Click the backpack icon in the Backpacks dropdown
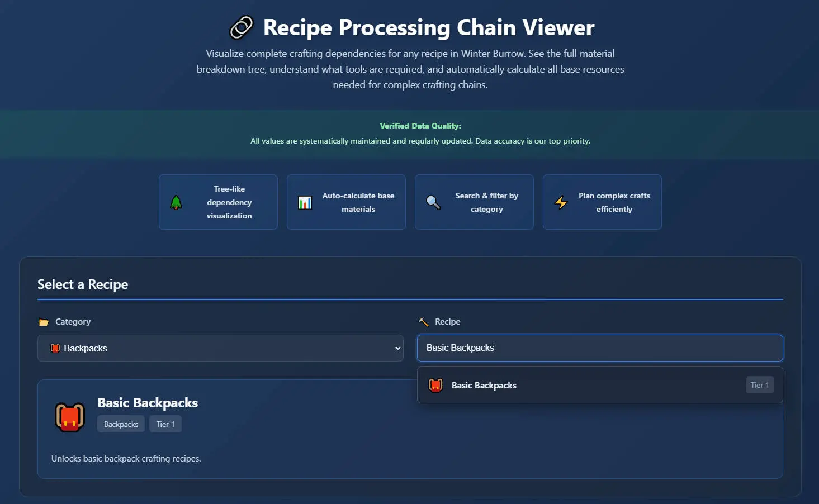This screenshot has height=504, width=819. (x=55, y=348)
